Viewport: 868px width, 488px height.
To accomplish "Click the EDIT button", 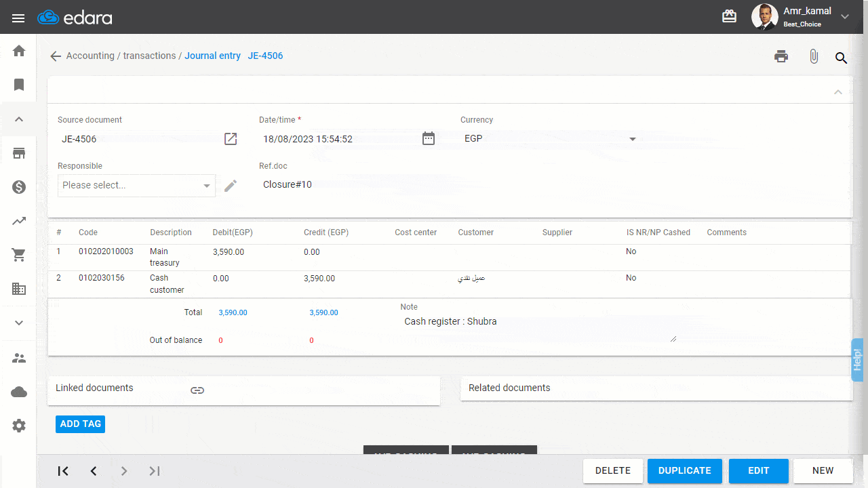I will pos(759,471).
